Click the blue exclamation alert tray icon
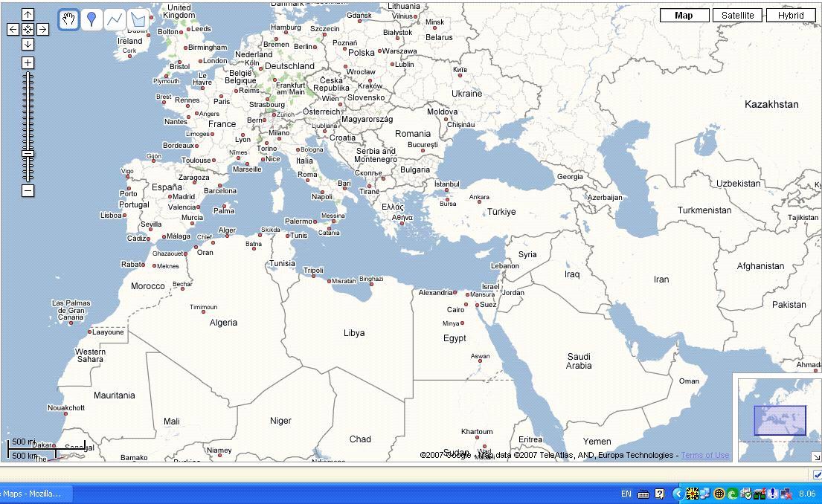The width and height of the screenshot is (822, 504). coord(773,494)
